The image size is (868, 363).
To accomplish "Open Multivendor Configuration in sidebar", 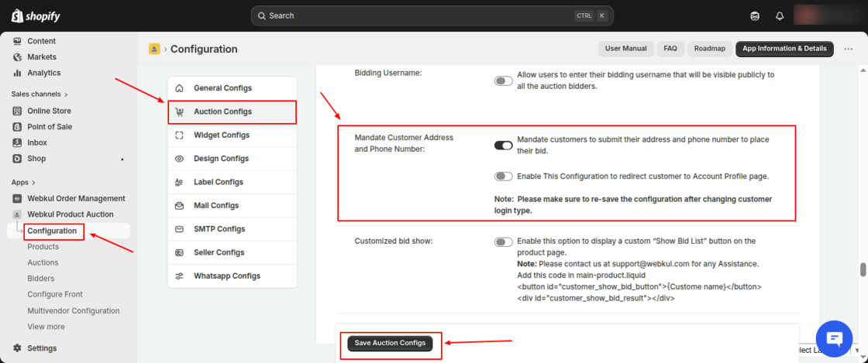I will [73, 310].
